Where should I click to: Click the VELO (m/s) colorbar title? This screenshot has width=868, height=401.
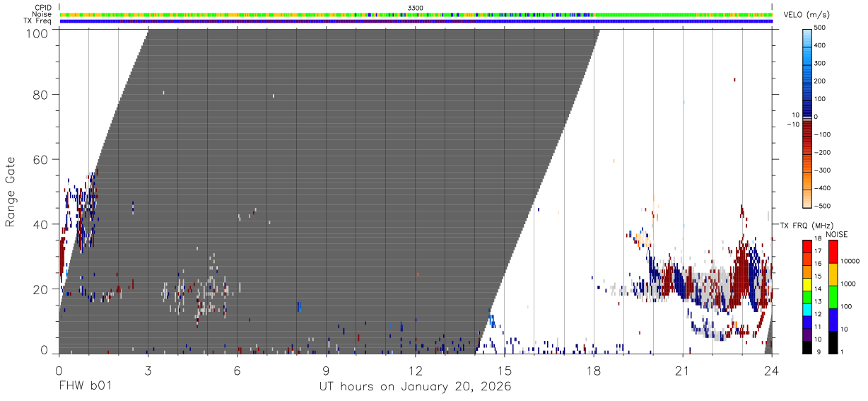807,15
